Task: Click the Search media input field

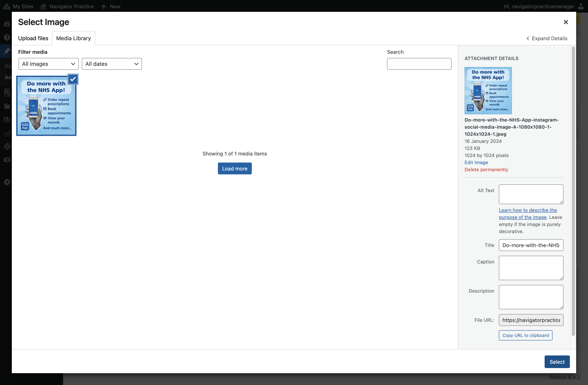Action: tap(419, 64)
